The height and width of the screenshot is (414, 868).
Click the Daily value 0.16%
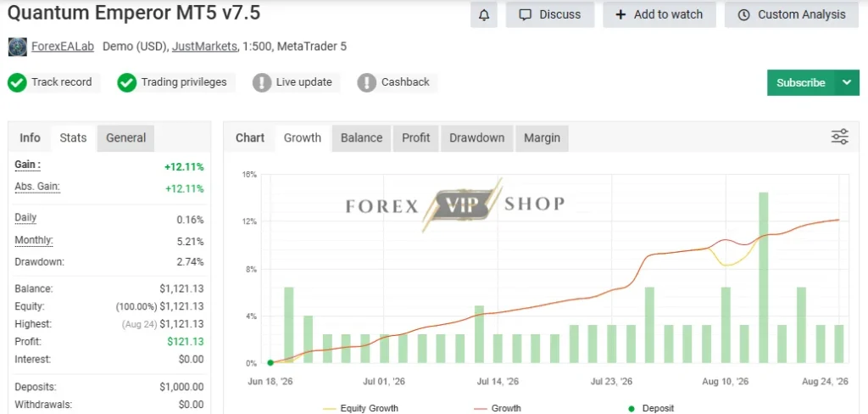pyautogui.click(x=191, y=220)
